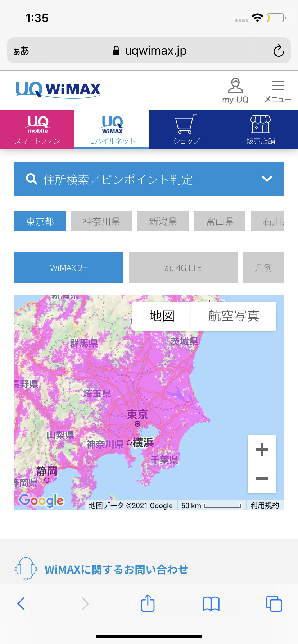Go back to the previous page
Screen dimensions: 298x644
coord(21,603)
